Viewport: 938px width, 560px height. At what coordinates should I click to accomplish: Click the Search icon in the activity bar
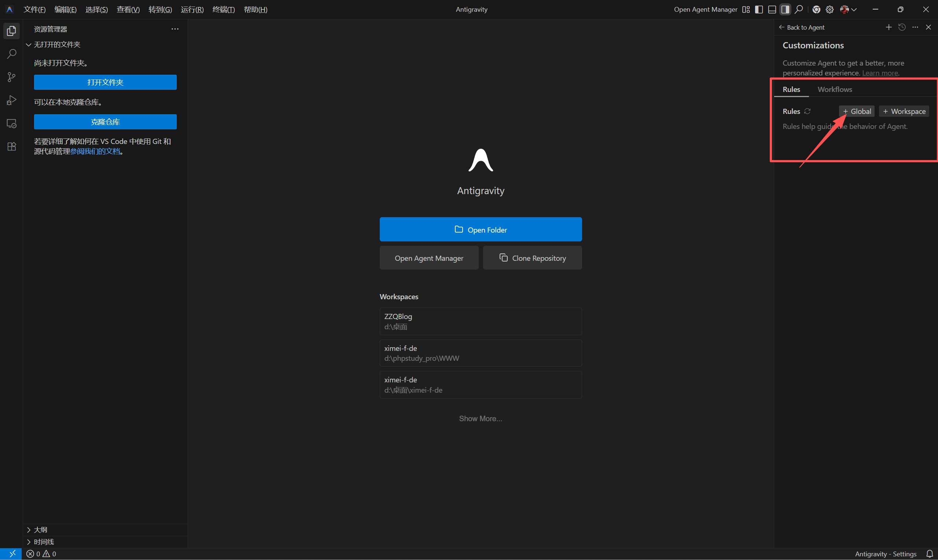[11, 54]
